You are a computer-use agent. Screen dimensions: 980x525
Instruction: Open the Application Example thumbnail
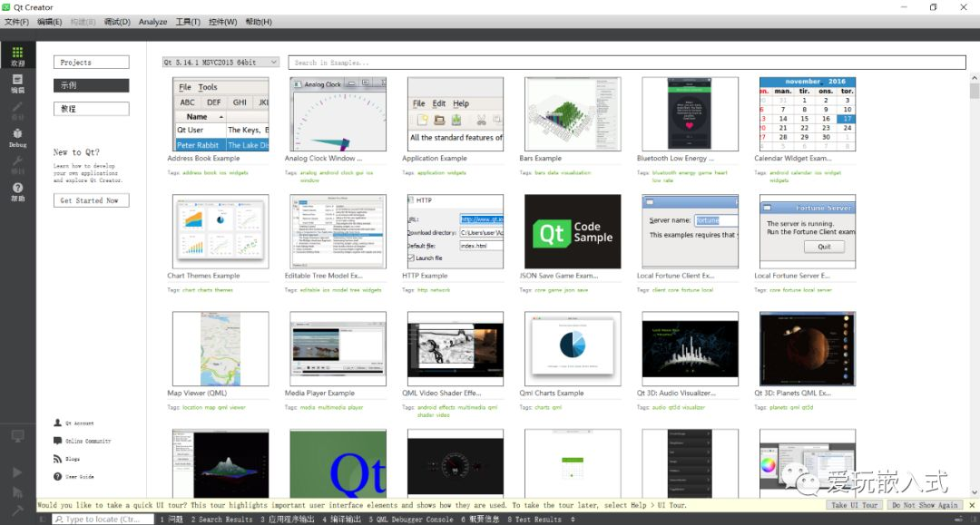pyautogui.click(x=456, y=114)
